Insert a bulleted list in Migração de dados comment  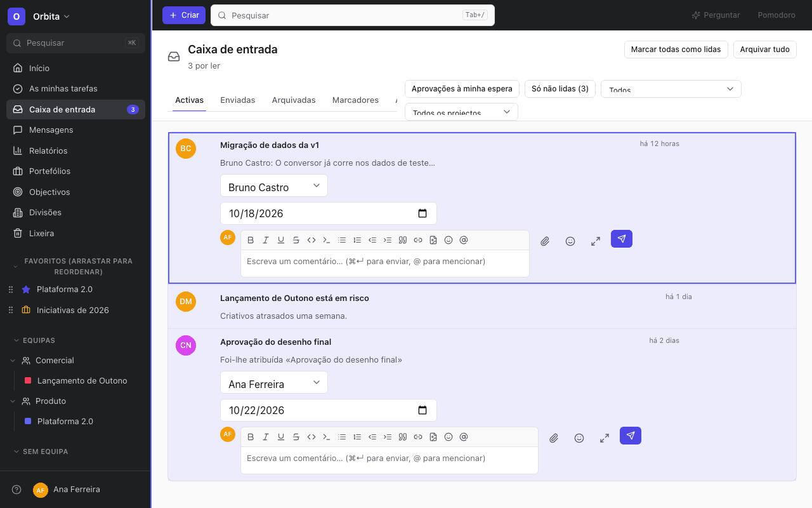[342, 240]
